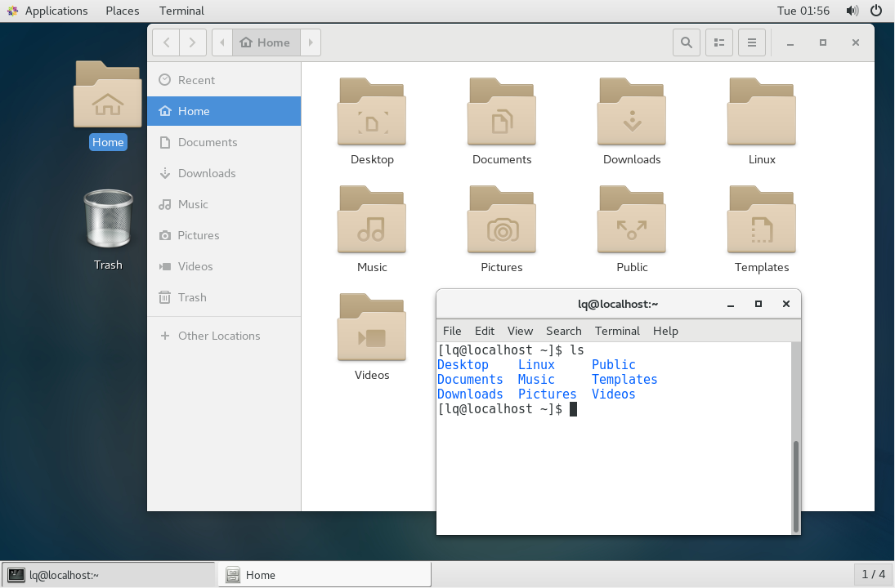Open the Pictures folder icon in main pane
The image size is (895, 588).
tap(502, 220)
